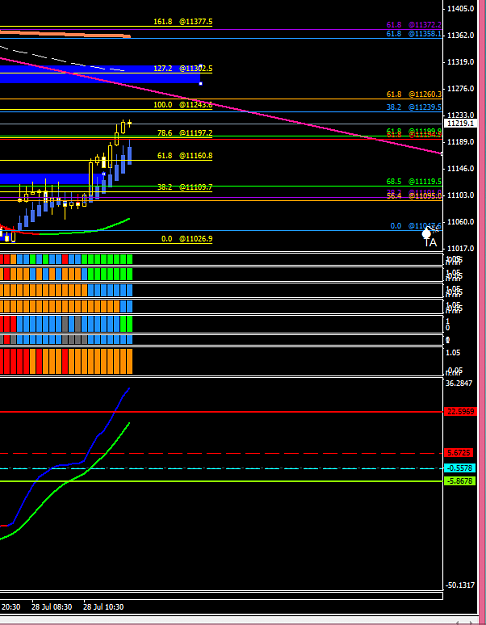This screenshot has height=625, width=486.
Task: Click the 0.0 @11026.9 Fibonacci label
Action: click(x=187, y=239)
